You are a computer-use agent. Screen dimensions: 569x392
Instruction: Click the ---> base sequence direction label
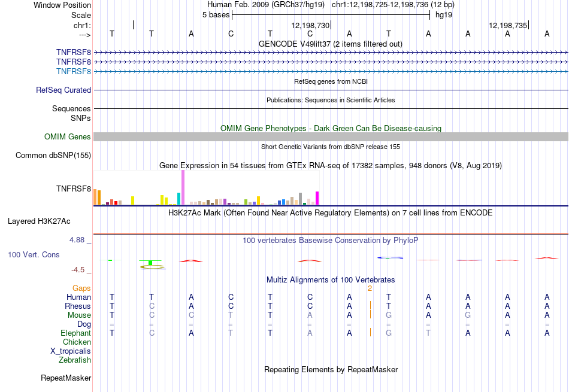tap(85, 35)
